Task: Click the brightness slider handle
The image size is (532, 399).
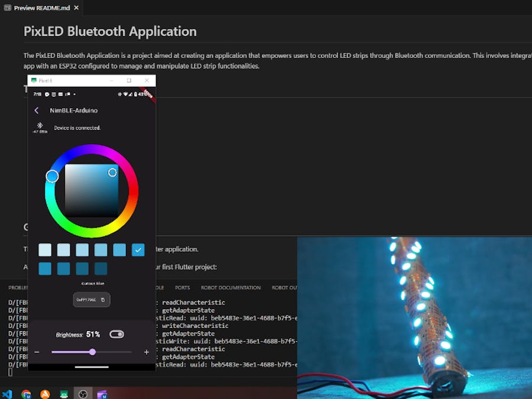Action: pyautogui.click(x=92, y=352)
